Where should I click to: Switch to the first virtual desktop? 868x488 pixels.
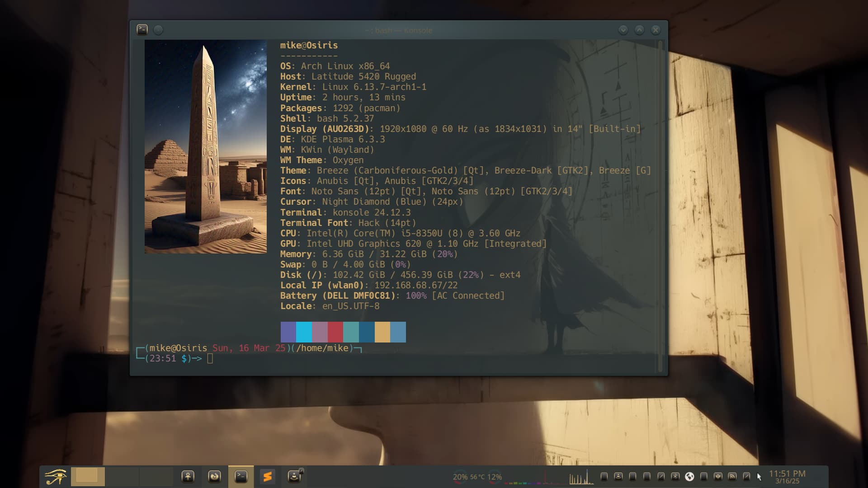tap(88, 476)
